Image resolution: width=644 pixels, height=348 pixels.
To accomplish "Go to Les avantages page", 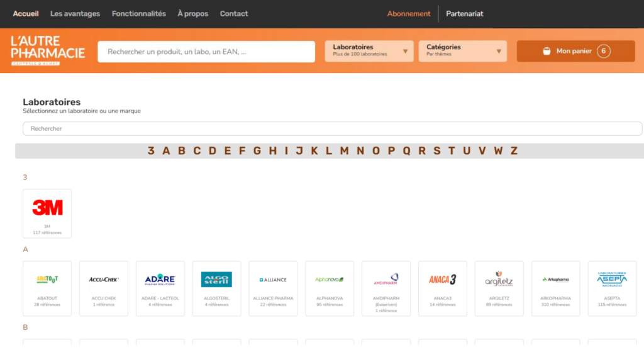I will coord(75,14).
